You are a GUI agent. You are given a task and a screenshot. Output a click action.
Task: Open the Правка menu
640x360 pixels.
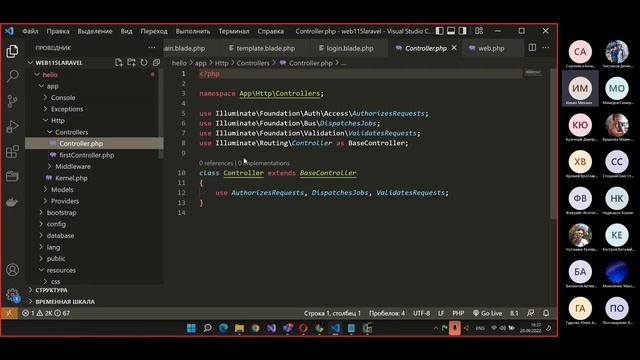point(58,31)
